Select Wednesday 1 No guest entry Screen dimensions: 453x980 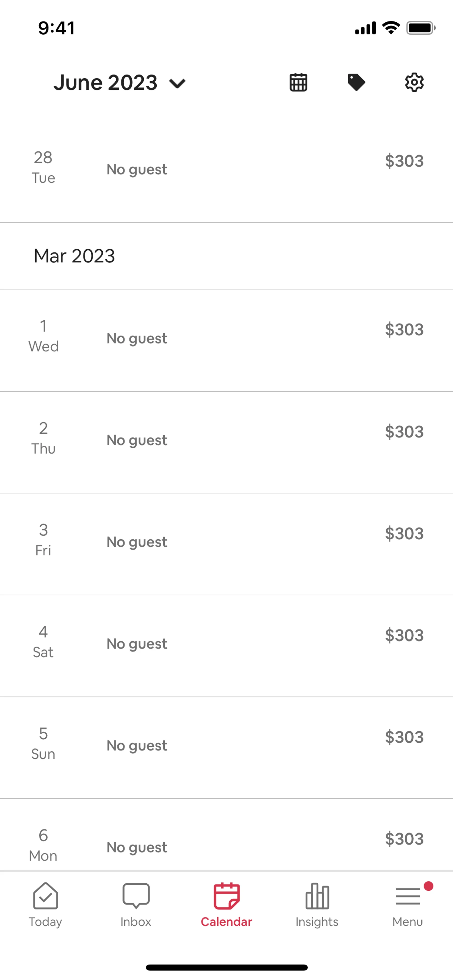(x=137, y=338)
